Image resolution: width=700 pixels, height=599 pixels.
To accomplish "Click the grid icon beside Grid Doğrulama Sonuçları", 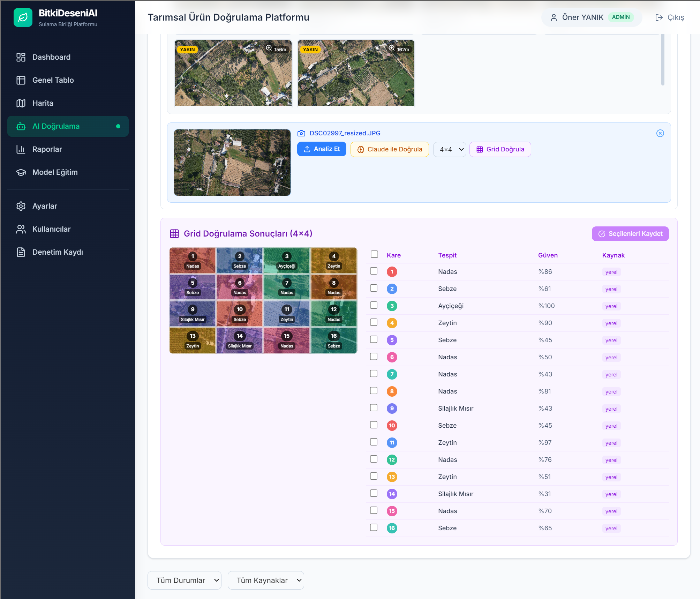I will [174, 234].
